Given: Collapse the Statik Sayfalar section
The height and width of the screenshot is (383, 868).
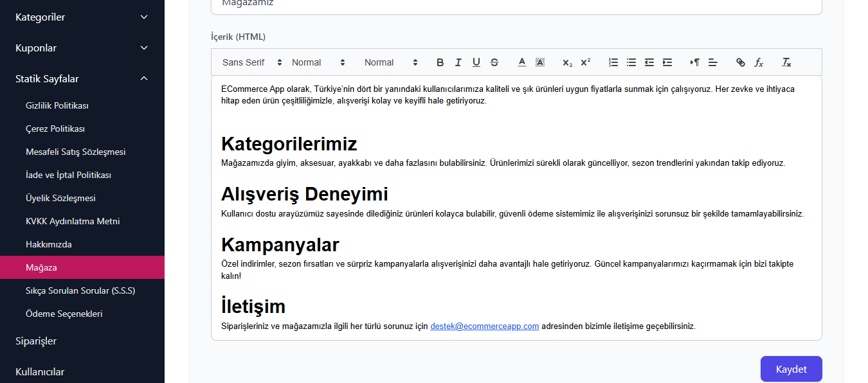Looking at the screenshot, I should point(82,78).
